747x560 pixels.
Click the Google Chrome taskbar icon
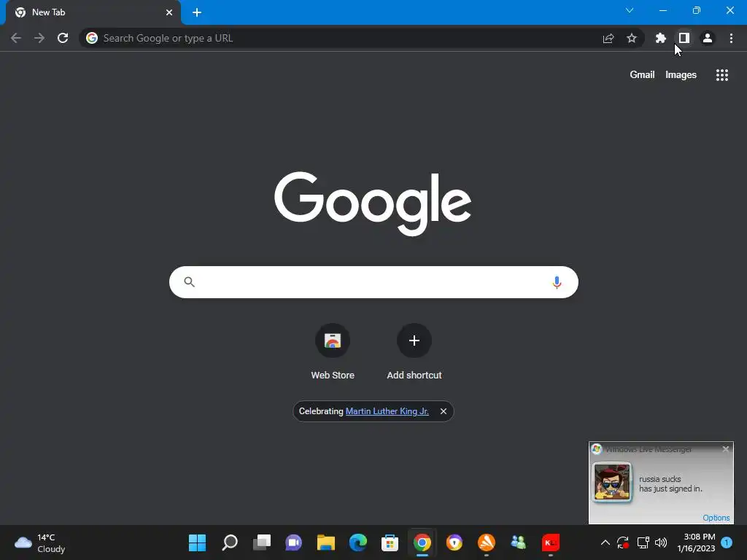422,542
